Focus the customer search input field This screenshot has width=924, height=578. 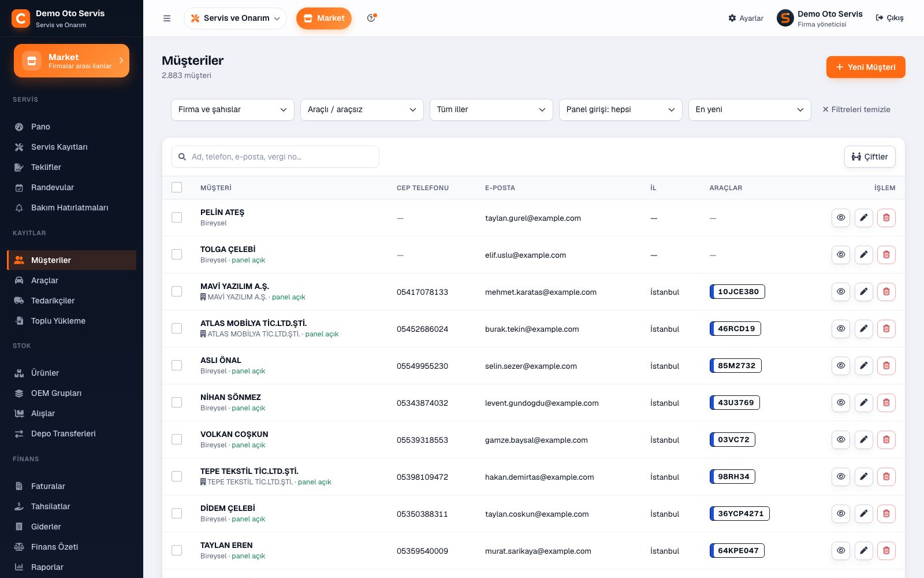click(x=275, y=157)
